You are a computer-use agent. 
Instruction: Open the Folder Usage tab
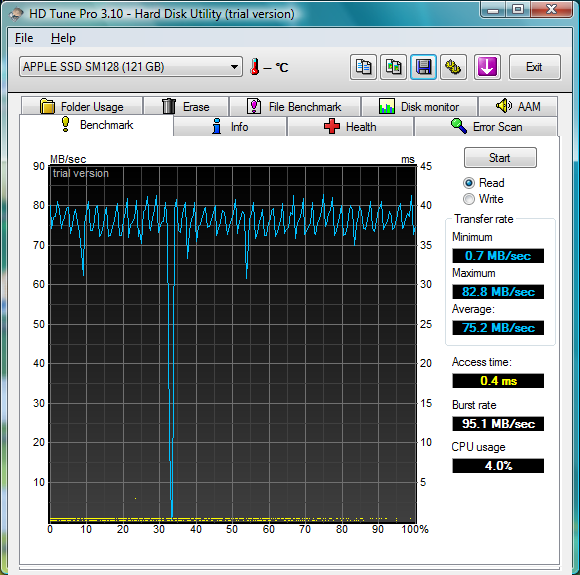[x=82, y=107]
